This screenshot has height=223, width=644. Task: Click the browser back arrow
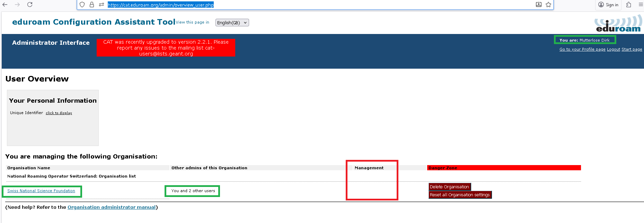(x=5, y=5)
